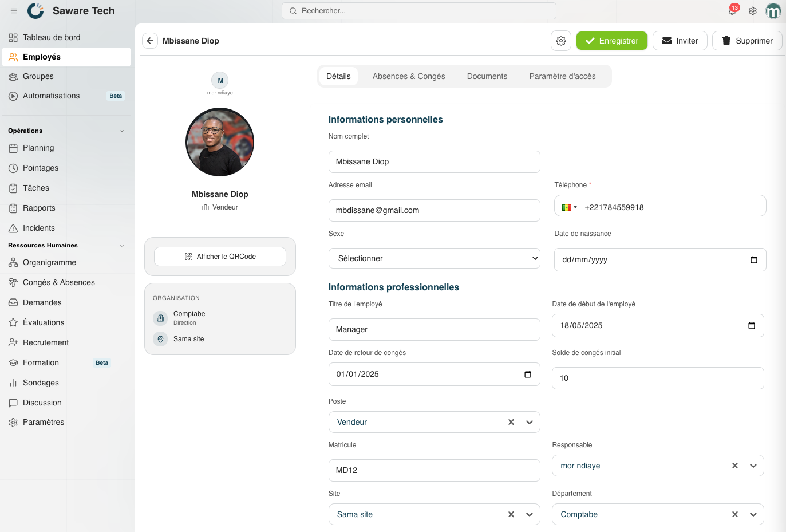
Task: Open Congés & Absences in the sidebar
Action: 66,282
